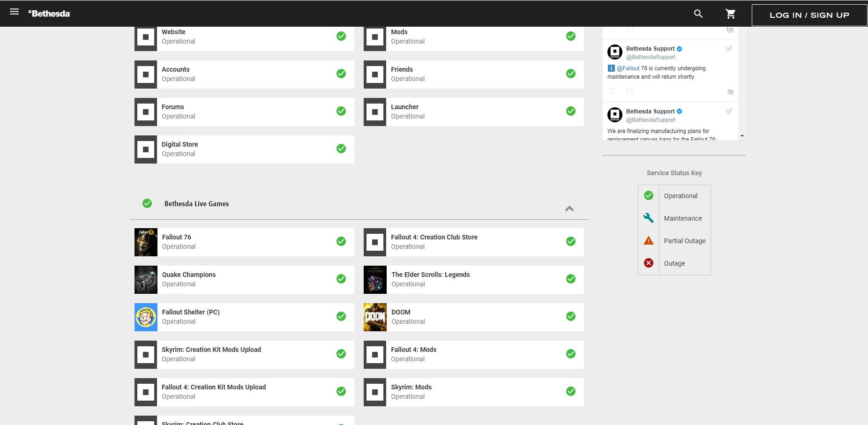
Task: Select the Fallout 76 service name
Action: (x=177, y=237)
